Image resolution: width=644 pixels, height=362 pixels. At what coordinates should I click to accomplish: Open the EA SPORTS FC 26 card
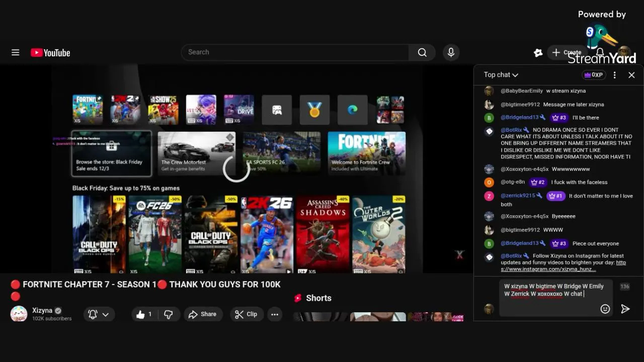pos(282,153)
